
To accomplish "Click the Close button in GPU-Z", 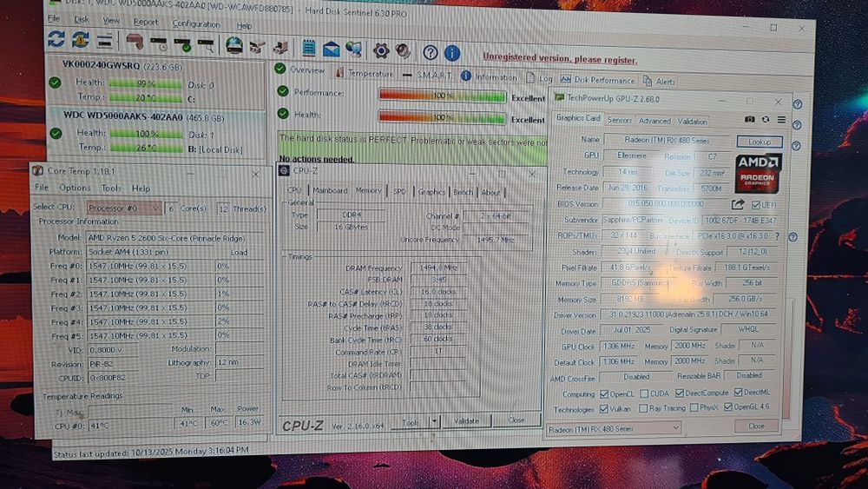I will click(756, 426).
